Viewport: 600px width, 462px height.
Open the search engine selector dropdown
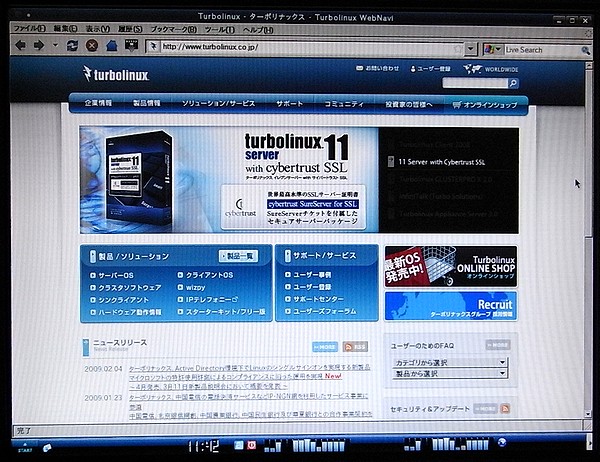tap(493, 49)
